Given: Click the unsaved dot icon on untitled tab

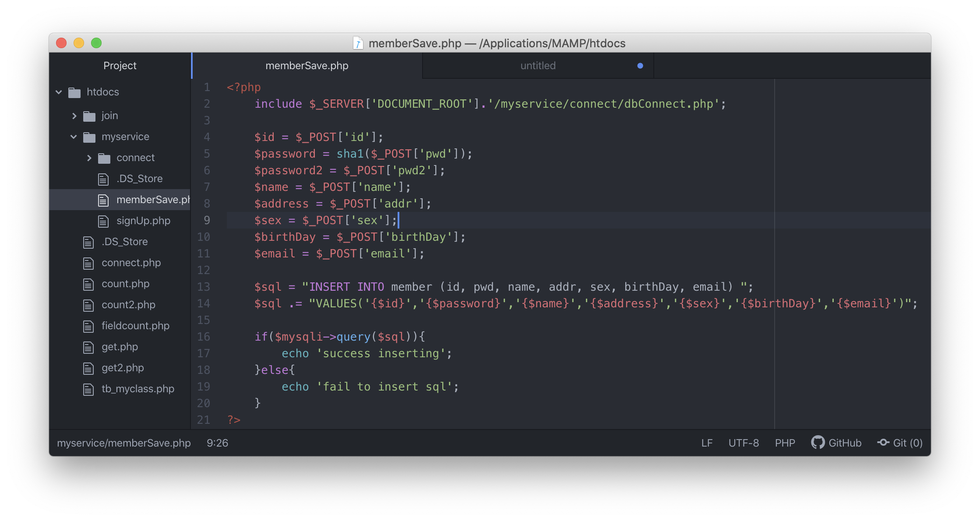Looking at the screenshot, I should click(640, 64).
